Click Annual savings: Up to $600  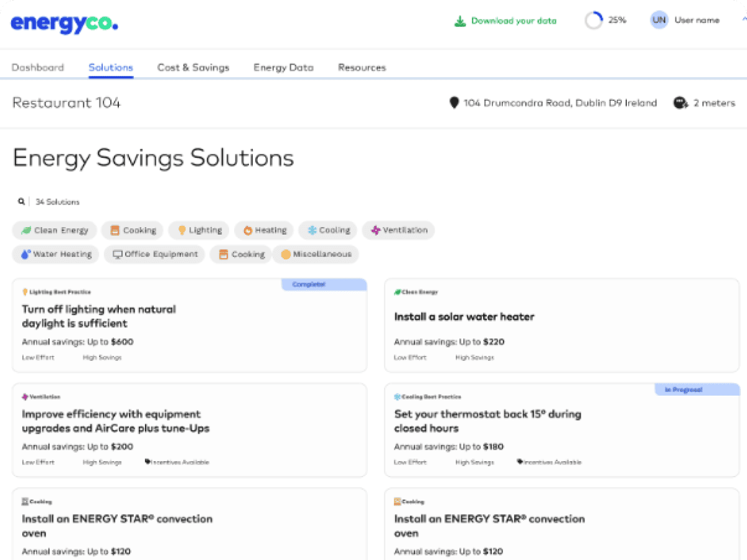[x=78, y=342]
